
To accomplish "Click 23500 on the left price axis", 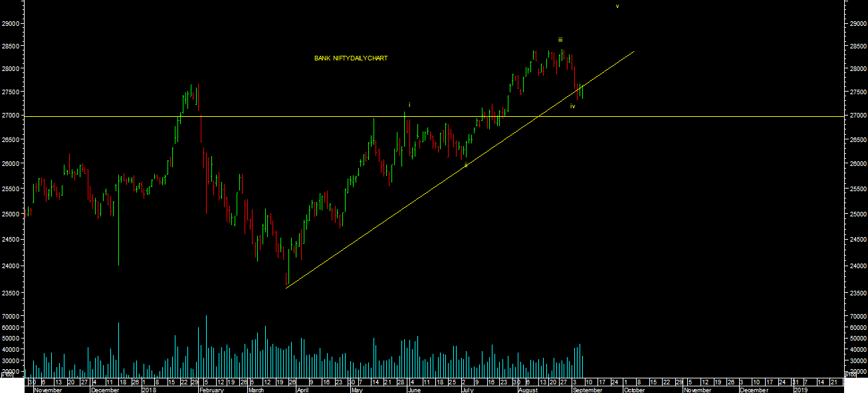I will point(11,293).
